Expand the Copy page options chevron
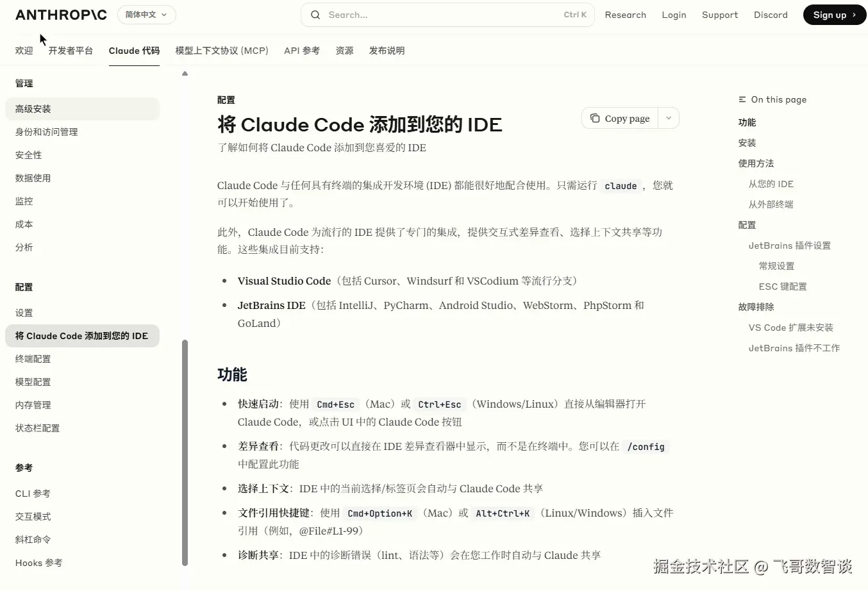This screenshot has width=868, height=591. point(669,118)
